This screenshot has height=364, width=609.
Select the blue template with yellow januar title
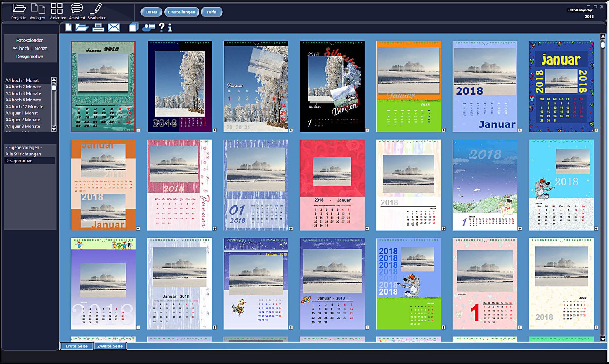pos(561,86)
